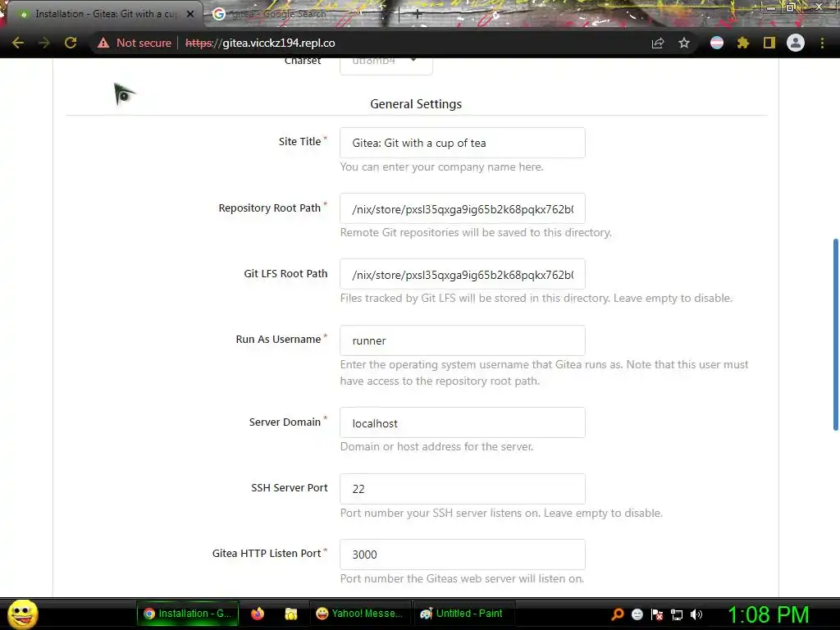The image size is (840, 630).
Task: Edit the Site Title field
Action: [463, 143]
